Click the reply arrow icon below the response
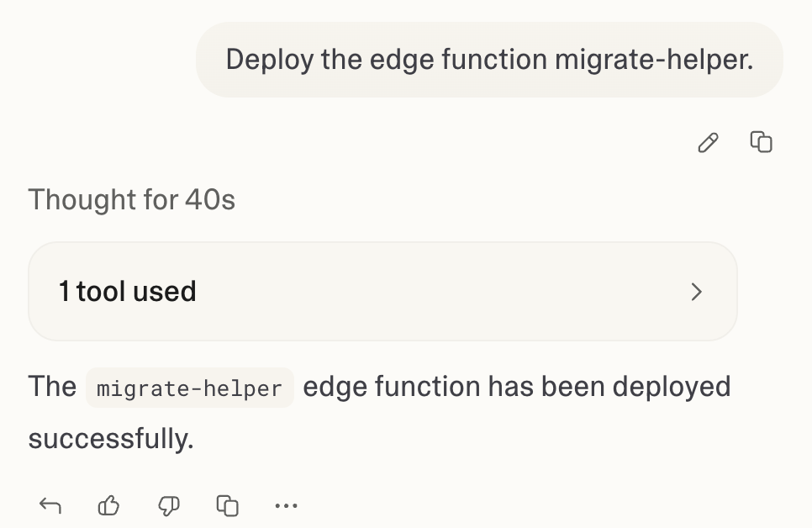The height and width of the screenshot is (528, 812). point(50,505)
